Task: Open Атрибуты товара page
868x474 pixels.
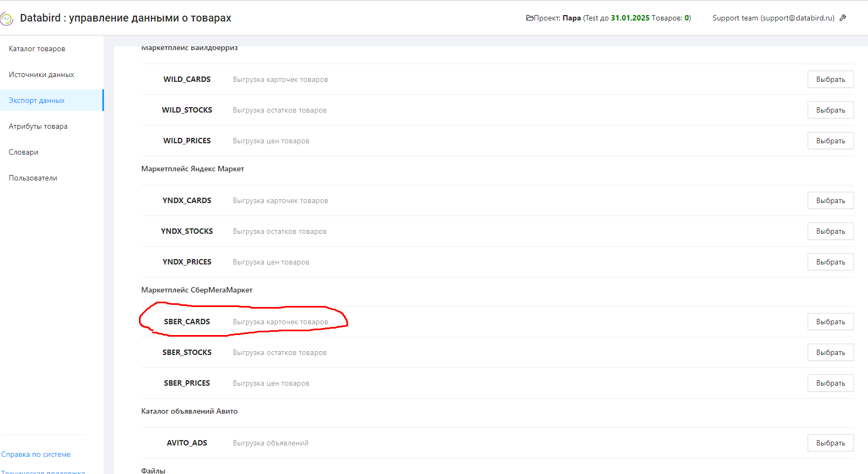Action: [x=38, y=126]
